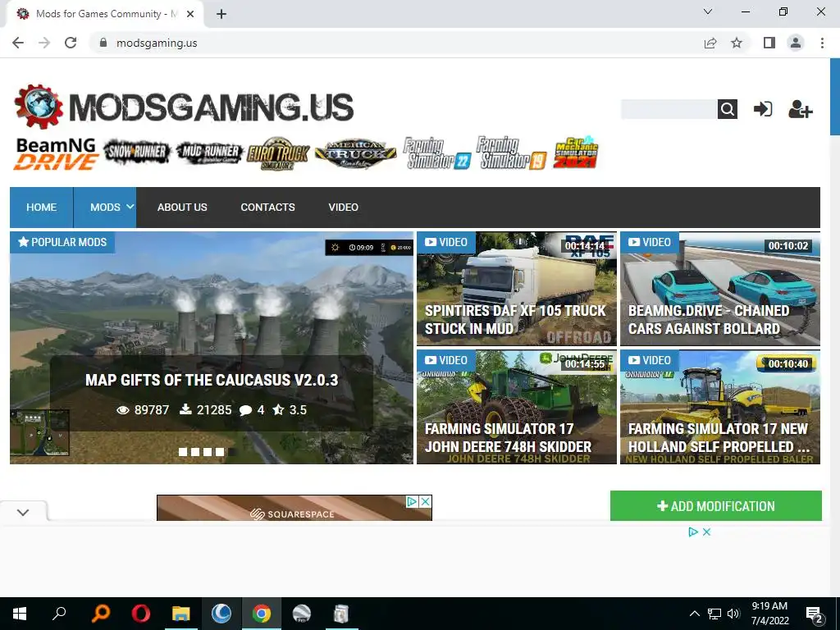Open the MudRunner game logo

pyautogui.click(x=209, y=153)
